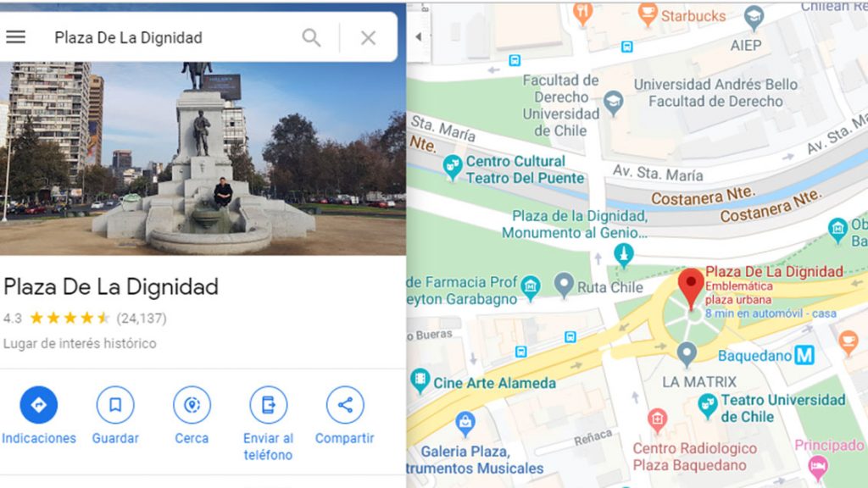The height and width of the screenshot is (488, 868).
Task: Open the Cerca nearby search icon
Action: (x=192, y=405)
